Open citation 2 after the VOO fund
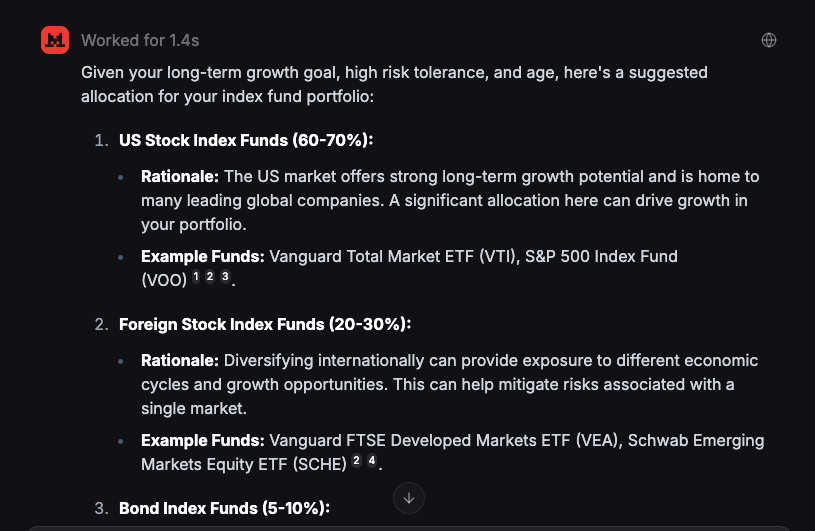This screenshot has height=531, width=815. click(211, 277)
